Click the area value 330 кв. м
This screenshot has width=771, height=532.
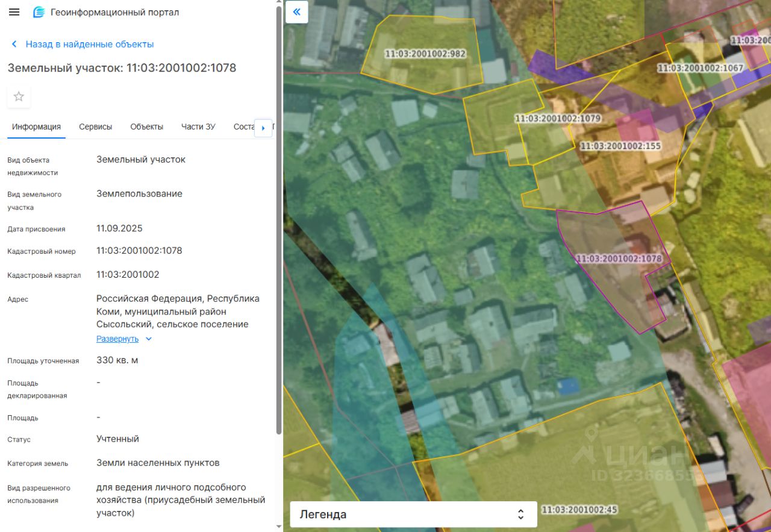[117, 360]
